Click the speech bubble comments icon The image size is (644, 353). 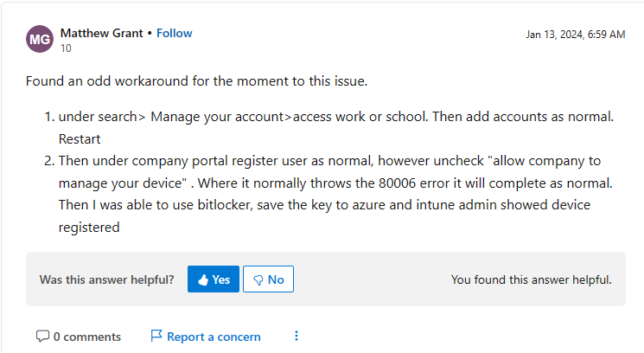[x=42, y=337]
